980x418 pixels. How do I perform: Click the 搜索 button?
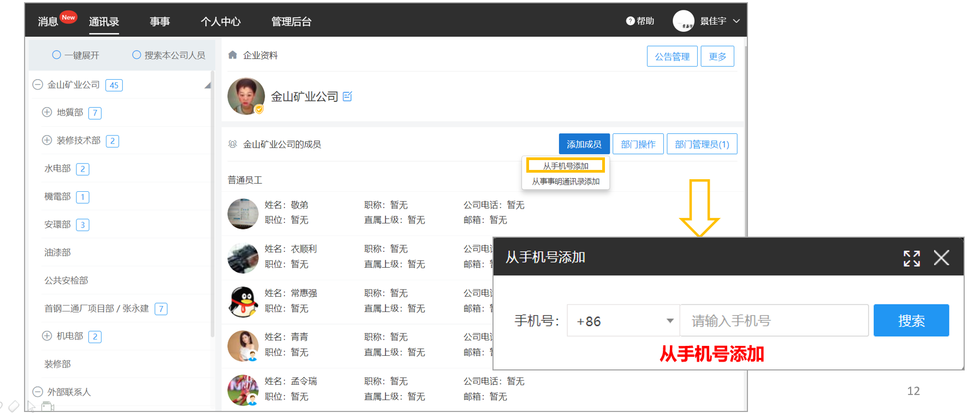click(911, 320)
